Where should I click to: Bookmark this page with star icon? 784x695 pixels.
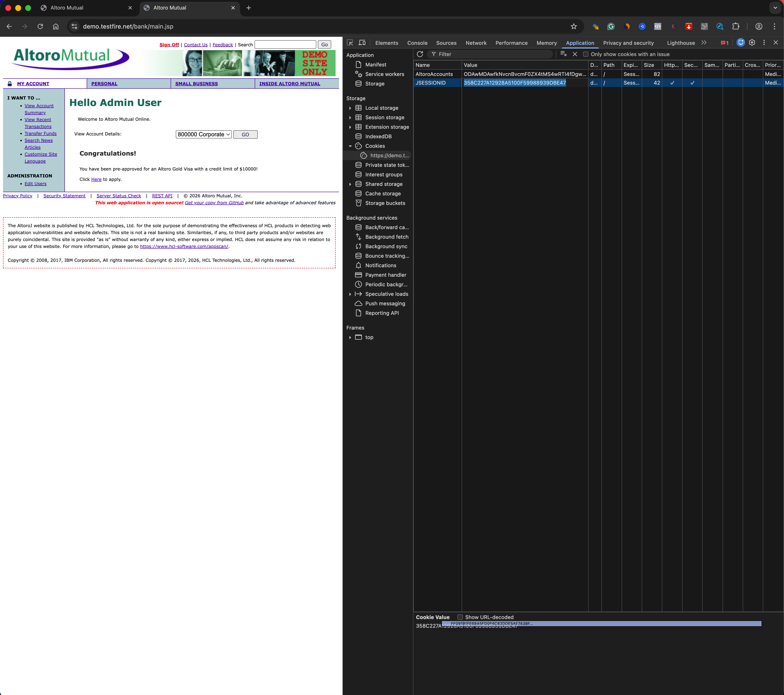click(x=574, y=26)
